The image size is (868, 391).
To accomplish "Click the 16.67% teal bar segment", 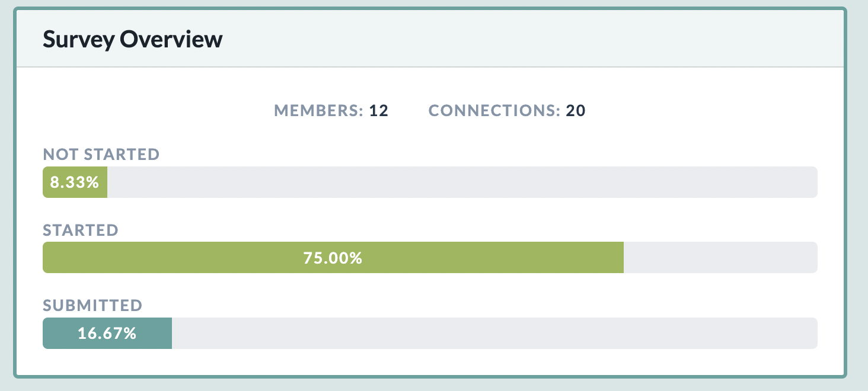I will coord(107,334).
